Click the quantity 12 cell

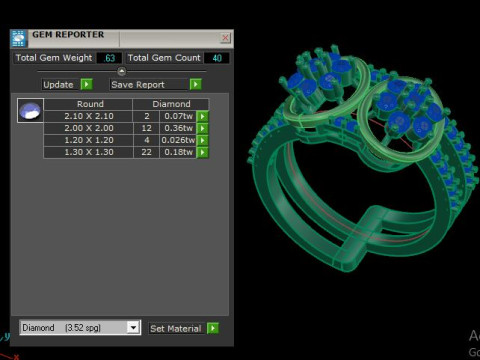pos(147,128)
